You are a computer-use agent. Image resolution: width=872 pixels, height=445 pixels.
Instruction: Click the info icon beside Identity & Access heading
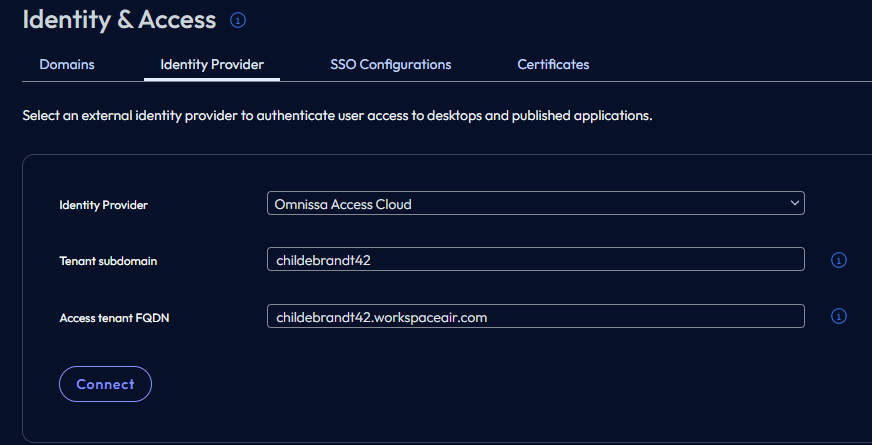click(238, 20)
